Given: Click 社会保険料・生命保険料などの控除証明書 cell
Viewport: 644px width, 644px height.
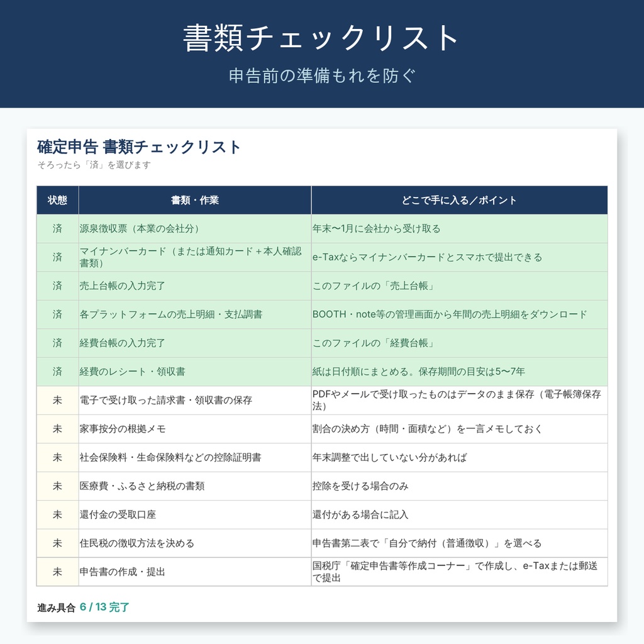Looking at the screenshot, I should 195,458.
